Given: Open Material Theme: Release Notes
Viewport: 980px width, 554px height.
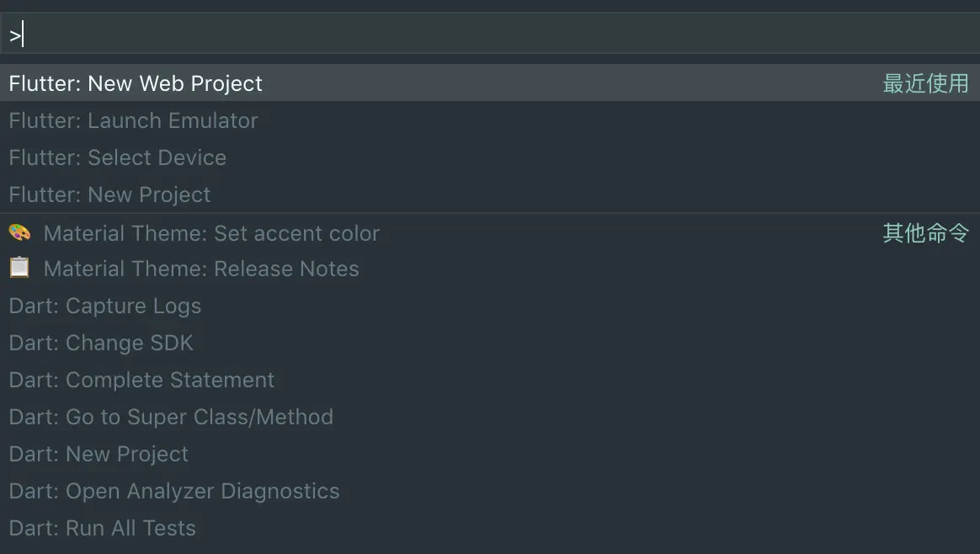Looking at the screenshot, I should (x=201, y=269).
